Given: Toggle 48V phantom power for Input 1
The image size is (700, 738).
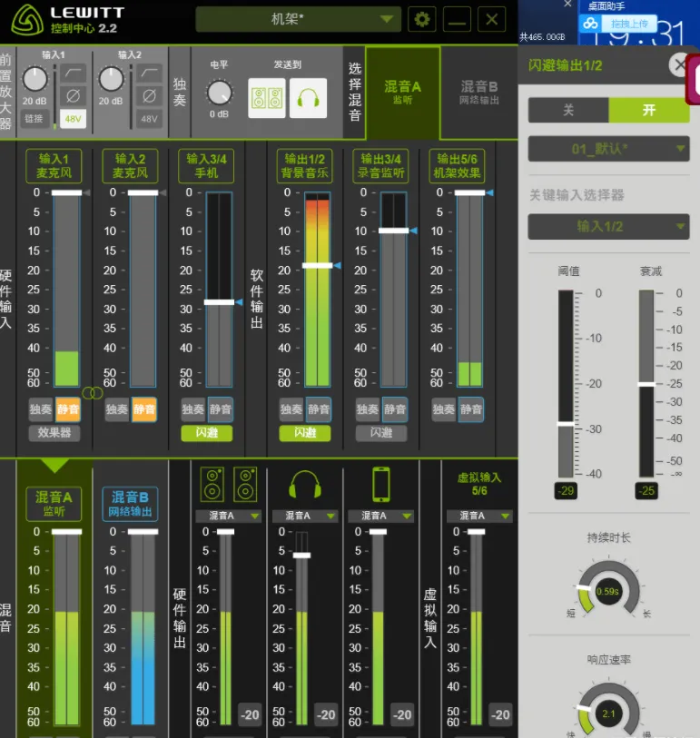Looking at the screenshot, I should 74,119.
